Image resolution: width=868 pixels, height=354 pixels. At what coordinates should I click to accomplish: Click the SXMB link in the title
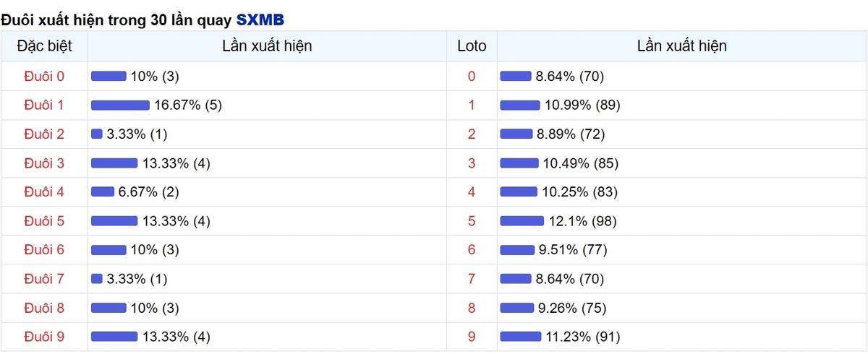click(260, 20)
